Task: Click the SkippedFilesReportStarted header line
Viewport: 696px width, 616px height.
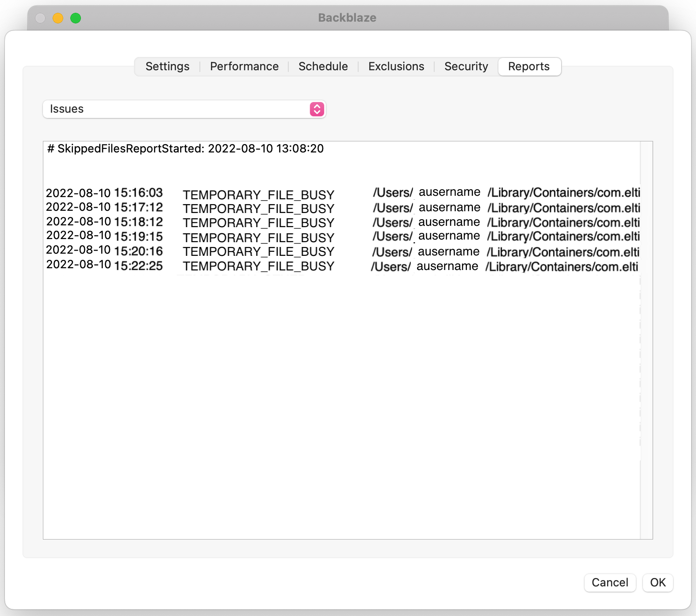Action: click(186, 148)
